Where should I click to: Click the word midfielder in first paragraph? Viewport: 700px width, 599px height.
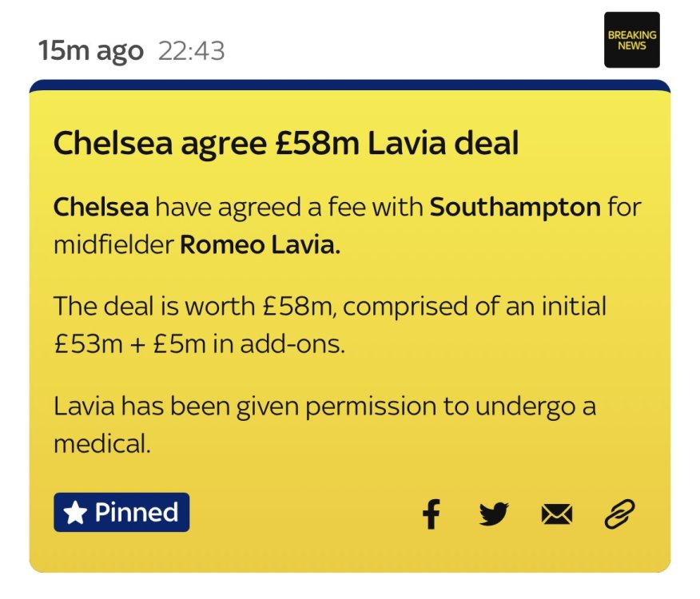pyautogui.click(x=113, y=244)
